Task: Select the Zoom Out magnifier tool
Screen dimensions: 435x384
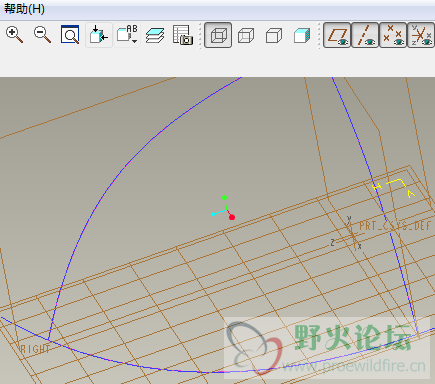Action: click(x=43, y=35)
